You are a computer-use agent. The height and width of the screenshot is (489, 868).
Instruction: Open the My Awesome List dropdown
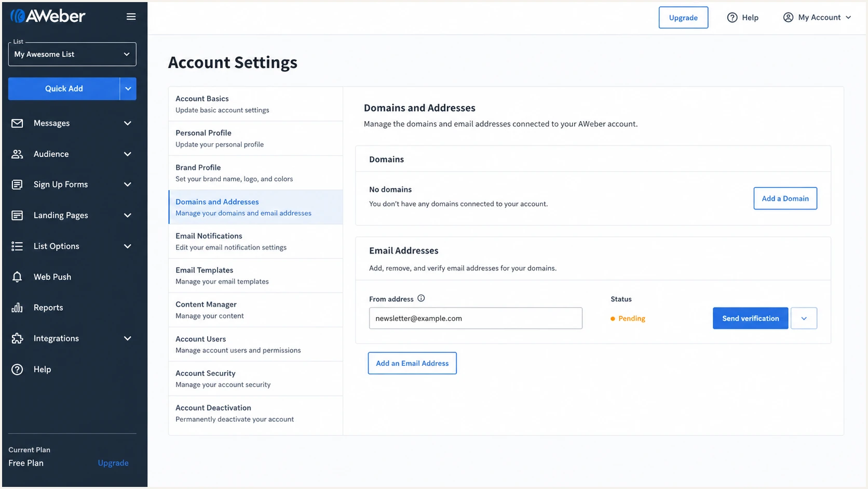pyautogui.click(x=72, y=54)
